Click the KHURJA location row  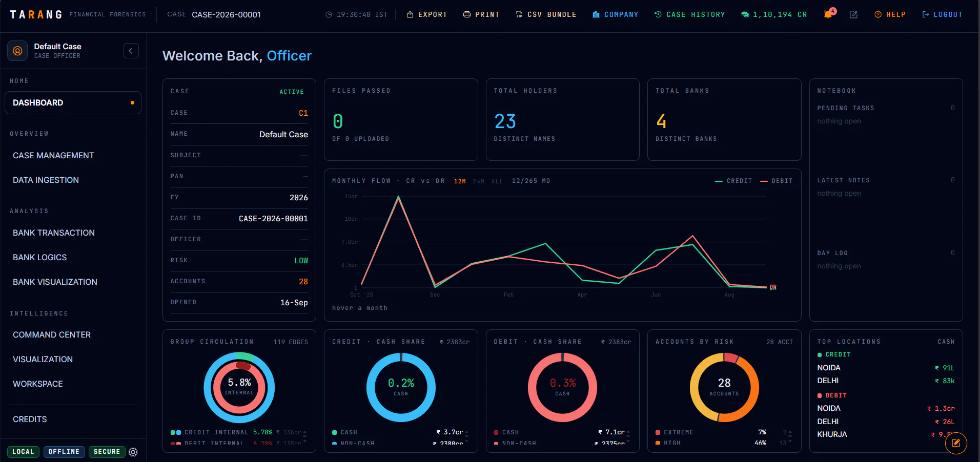pos(886,434)
